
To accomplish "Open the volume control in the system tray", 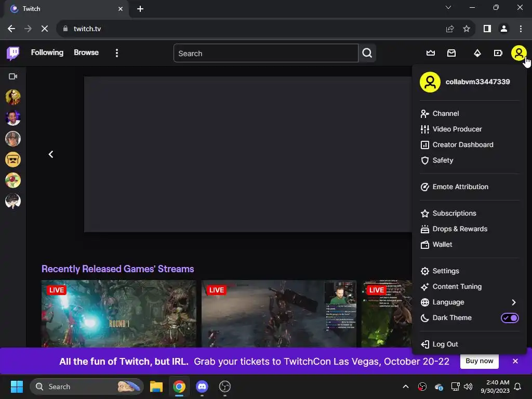I will [x=468, y=387].
